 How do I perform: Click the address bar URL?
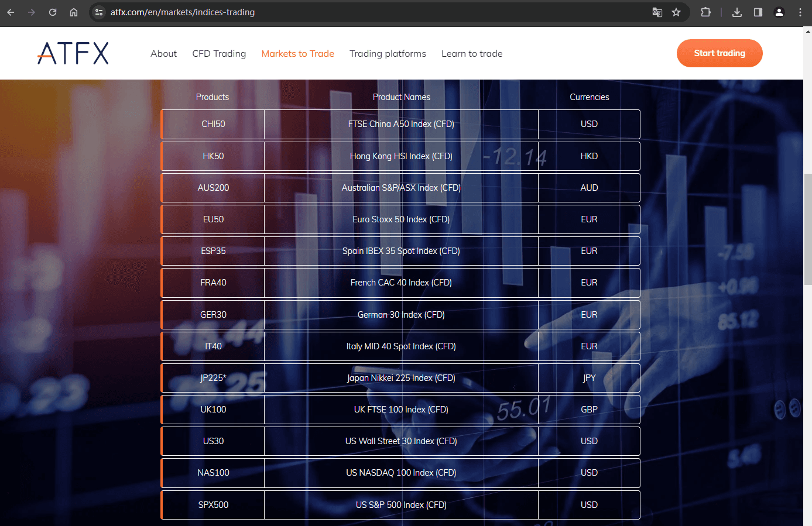(183, 12)
